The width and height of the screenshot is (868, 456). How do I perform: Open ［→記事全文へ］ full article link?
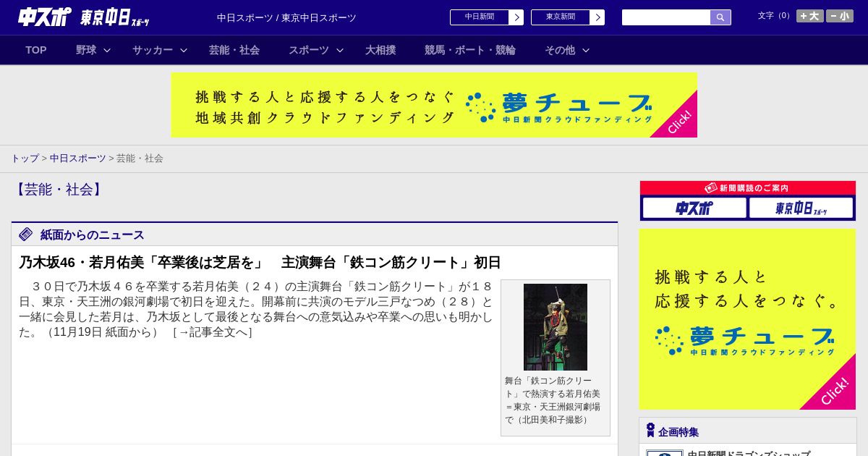coord(212,332)
